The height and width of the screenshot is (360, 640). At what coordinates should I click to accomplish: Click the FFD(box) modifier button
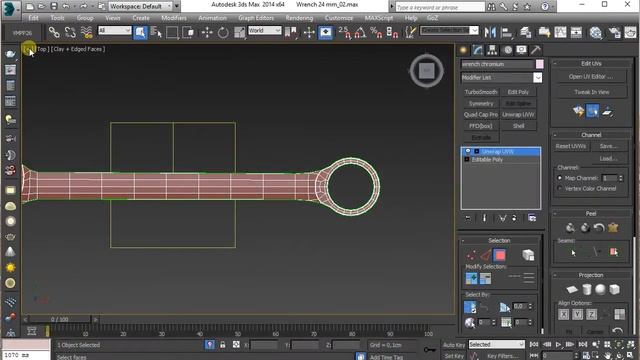coord(481,126)
